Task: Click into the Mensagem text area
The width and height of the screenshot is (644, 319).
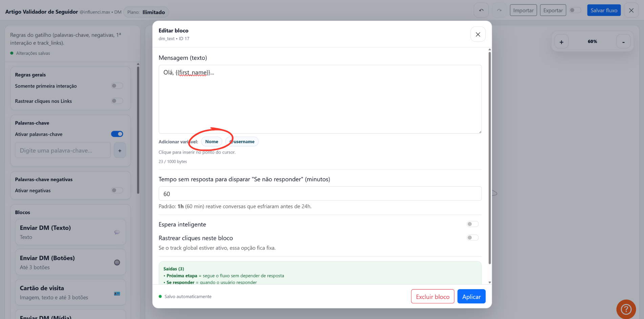Action: click(320, 99)
